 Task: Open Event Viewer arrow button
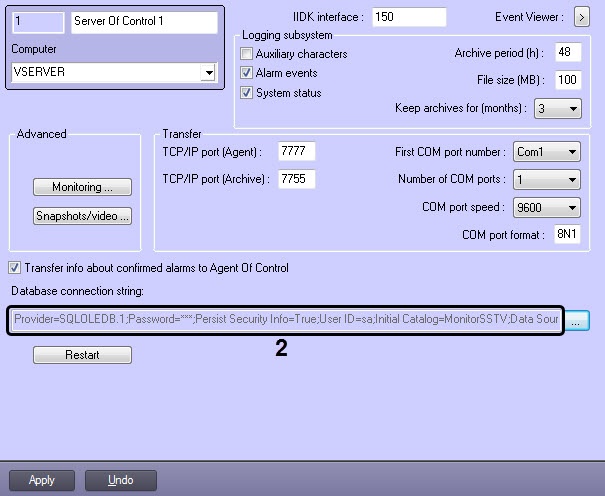point(581,17)
